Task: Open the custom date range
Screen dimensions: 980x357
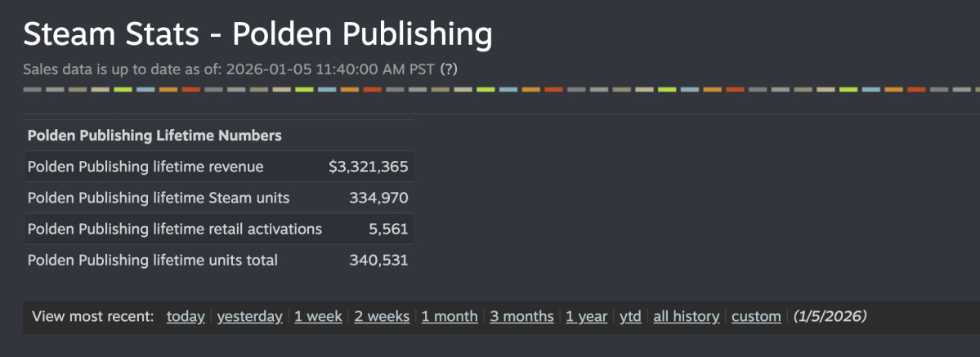Action: click(756, 316)
